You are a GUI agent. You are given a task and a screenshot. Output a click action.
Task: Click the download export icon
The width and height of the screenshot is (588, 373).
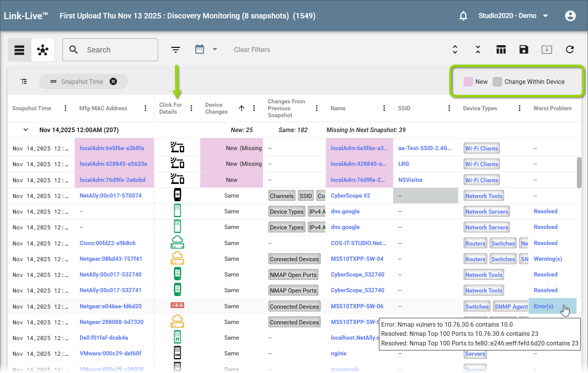547,49
